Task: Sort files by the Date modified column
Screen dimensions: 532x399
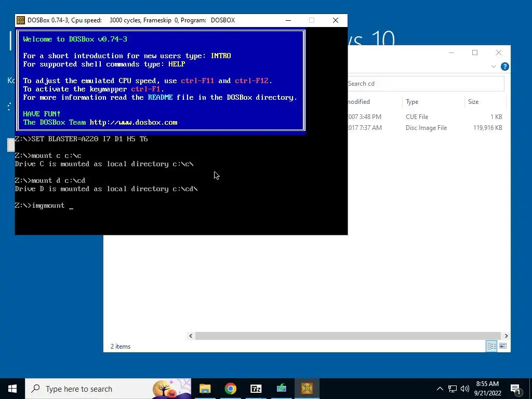Action: coord(375,102)
